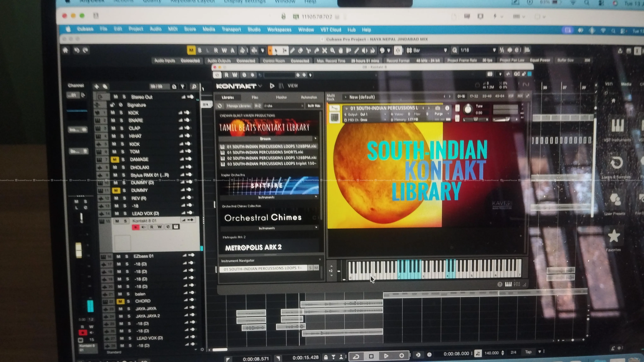Click the Kontakt VIEW button

[x=292, y=86]
